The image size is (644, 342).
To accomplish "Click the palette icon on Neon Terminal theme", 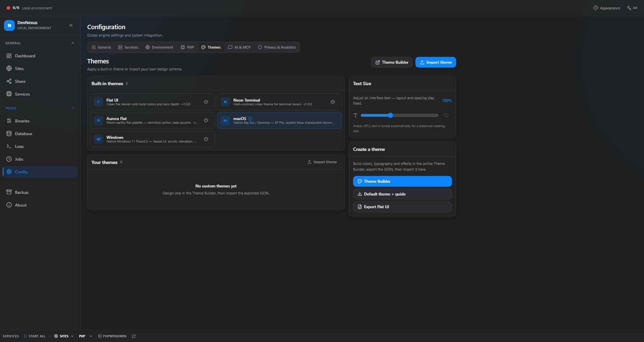I will (x=333, y=102).
